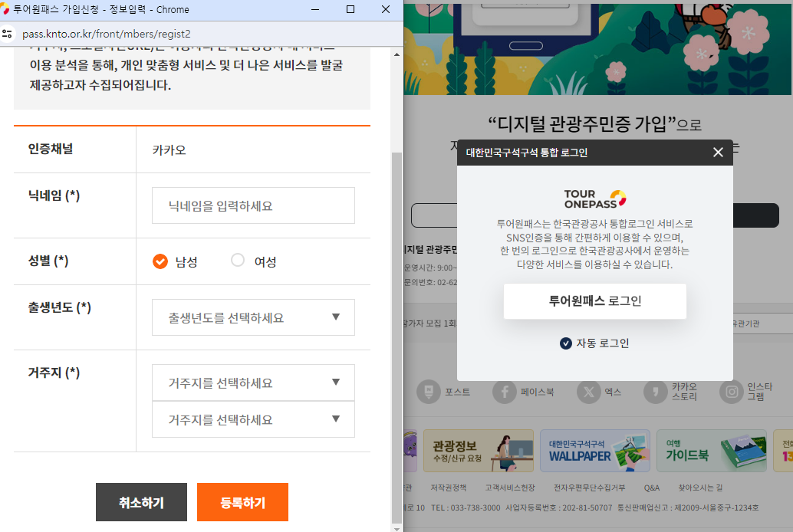Close the 통합 로그인 dialog with X
Viewport: 793px width, 532px height.
[x=718, y=153]
